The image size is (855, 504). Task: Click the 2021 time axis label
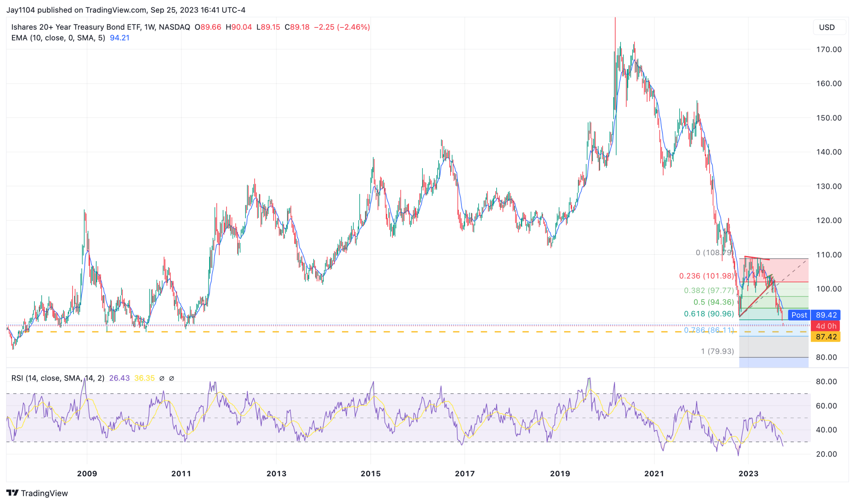point(654,473)
